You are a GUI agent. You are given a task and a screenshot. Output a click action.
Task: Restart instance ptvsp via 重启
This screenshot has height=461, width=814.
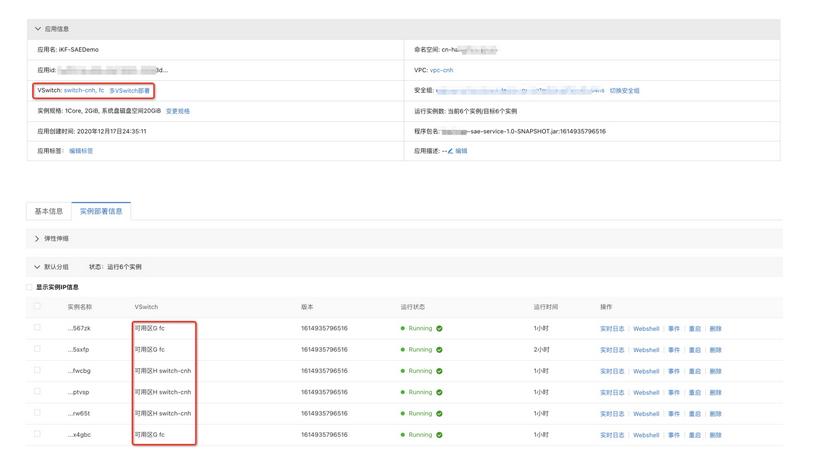coord(695,392)
